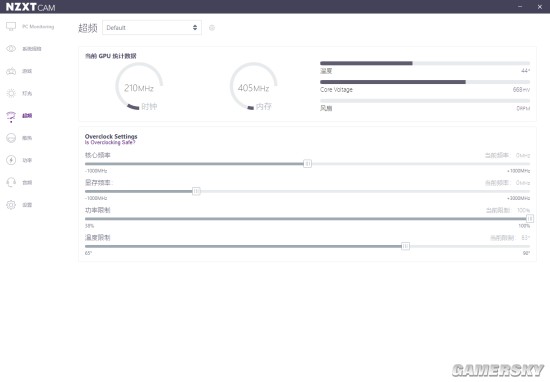Click the purple overclocking icon in sidebar
The image size is (550, 382).
11,116
